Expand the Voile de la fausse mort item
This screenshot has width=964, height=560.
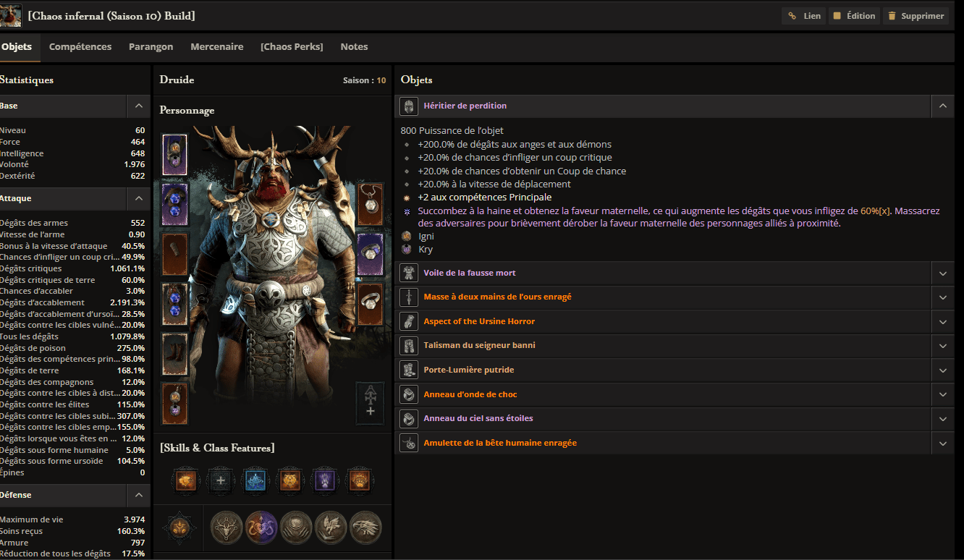pyautogui.click(x=942, y=273)
